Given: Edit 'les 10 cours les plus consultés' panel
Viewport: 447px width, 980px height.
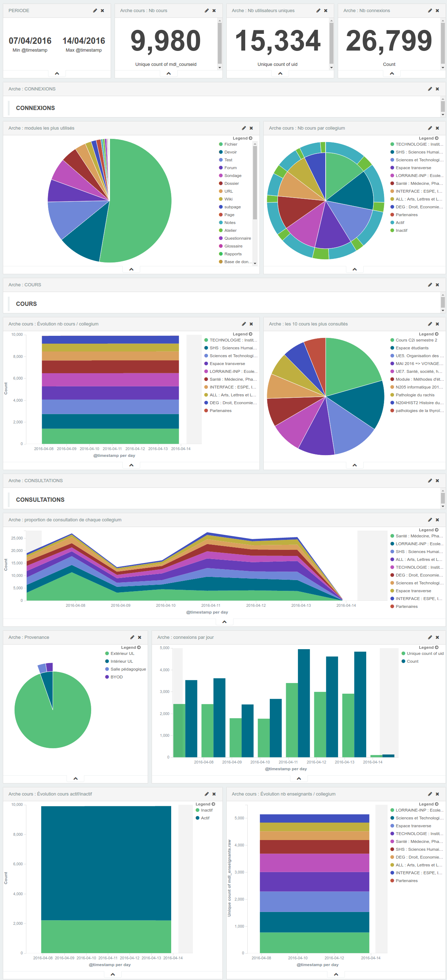Looking at the screenshot, I should (x=430, y=324).
